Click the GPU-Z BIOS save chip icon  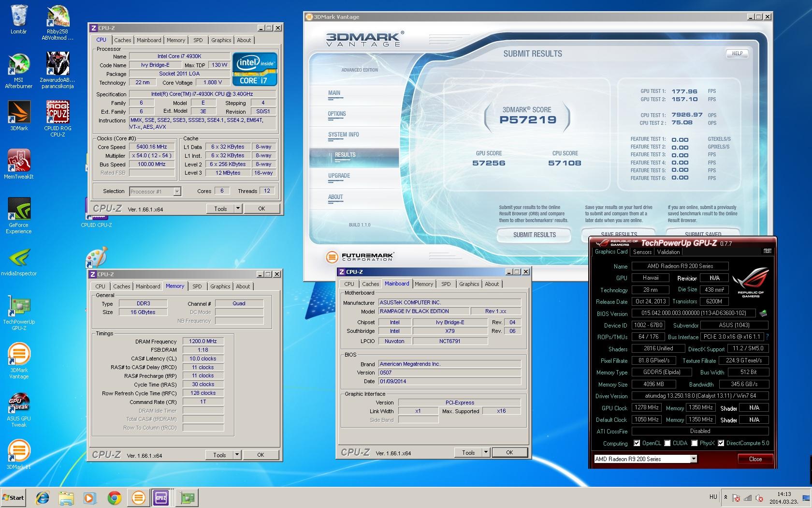[x=763, y=313]
